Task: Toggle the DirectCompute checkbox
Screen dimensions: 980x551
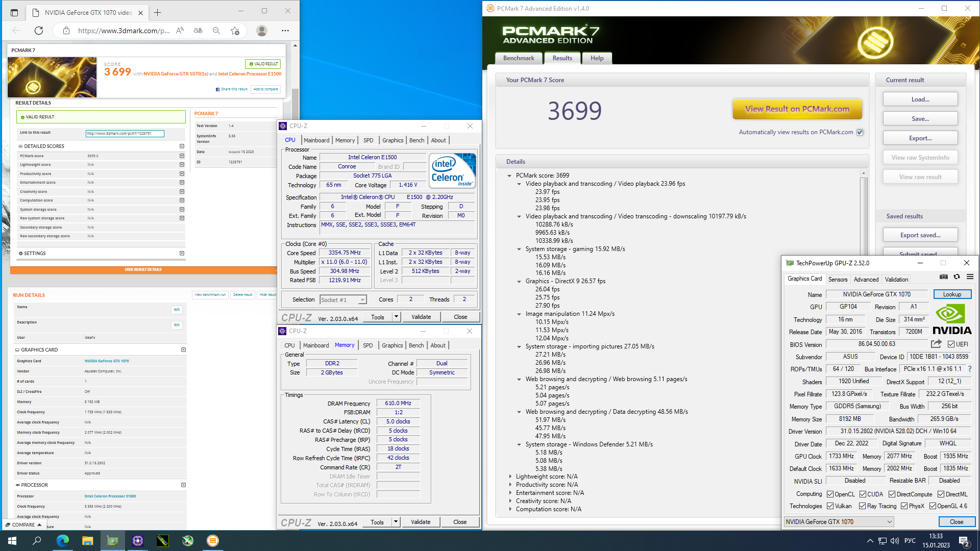Action: 892,494
